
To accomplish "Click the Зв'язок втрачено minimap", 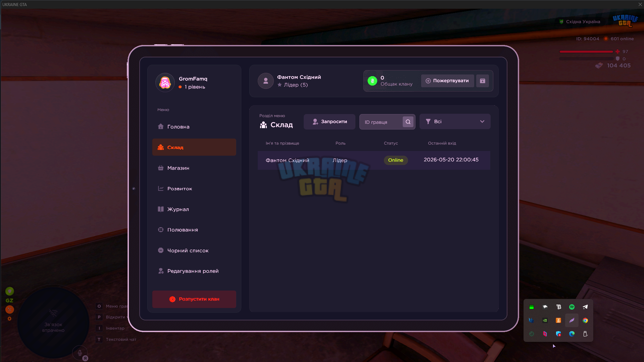I will pos(53,323).
